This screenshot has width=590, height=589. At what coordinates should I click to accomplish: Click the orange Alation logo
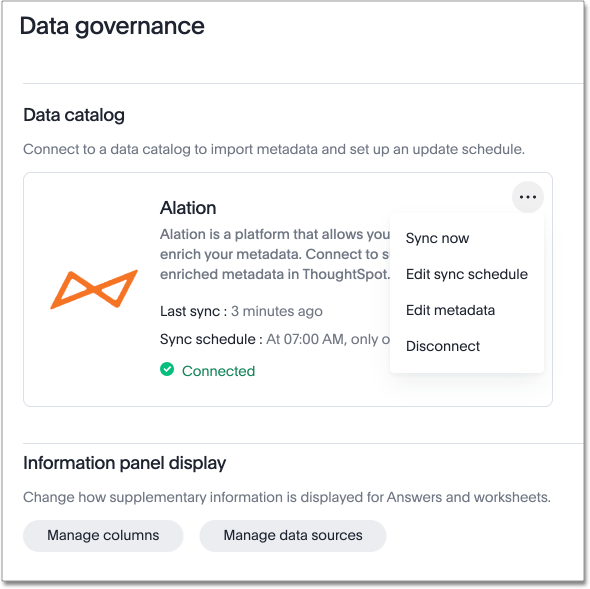(x=94, y=289)
